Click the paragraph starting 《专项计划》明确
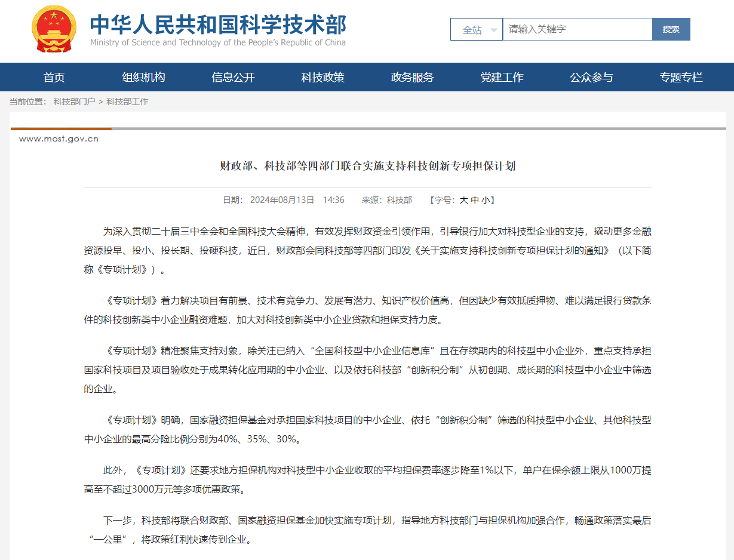 tap(368, 429)
